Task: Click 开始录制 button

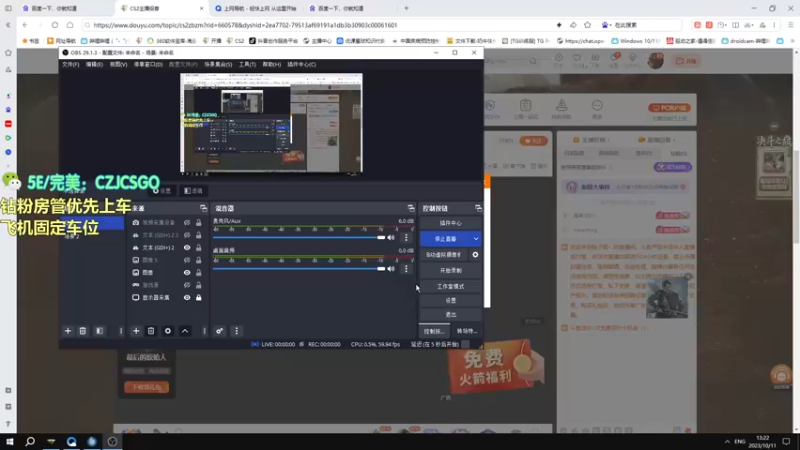Action: click(451, 270)
